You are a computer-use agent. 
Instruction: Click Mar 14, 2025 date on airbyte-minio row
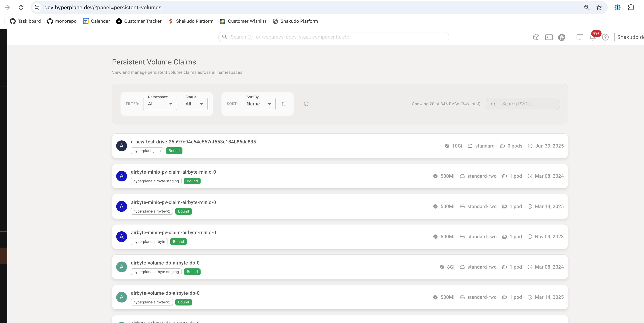549,206
